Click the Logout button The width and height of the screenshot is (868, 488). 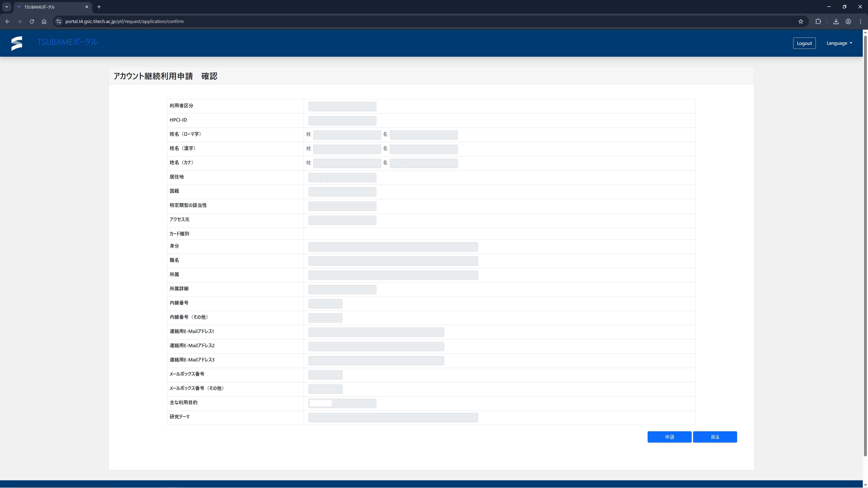click(804, 43)
